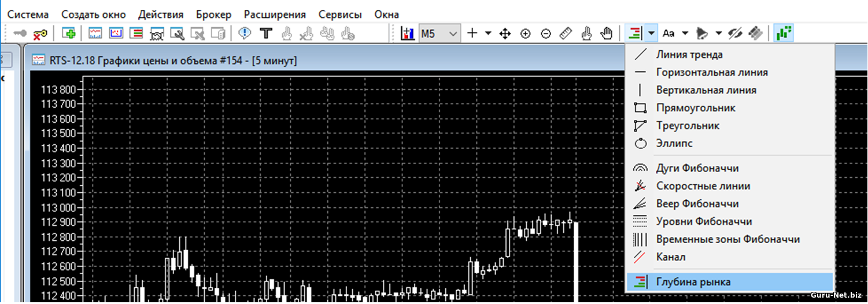The height and width of the screenshot is (304, 868).
Task: Expand the Aa text tool dropdown arrow
Action: point(685,34)
